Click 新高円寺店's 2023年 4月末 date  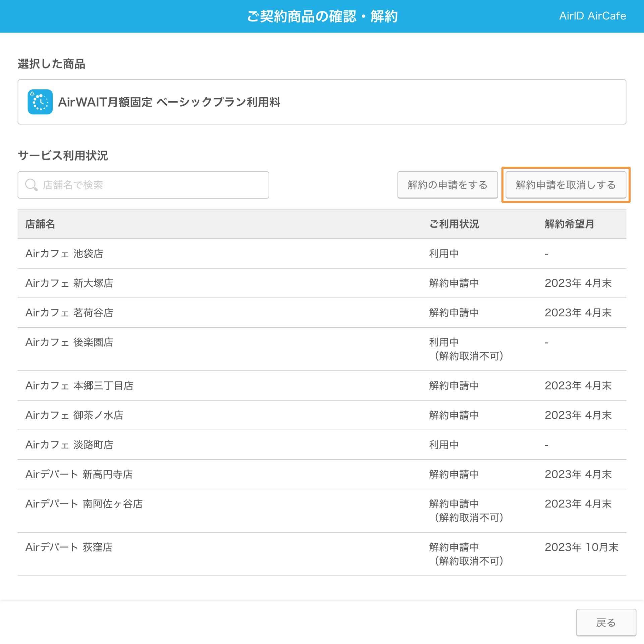pos(578,474)
